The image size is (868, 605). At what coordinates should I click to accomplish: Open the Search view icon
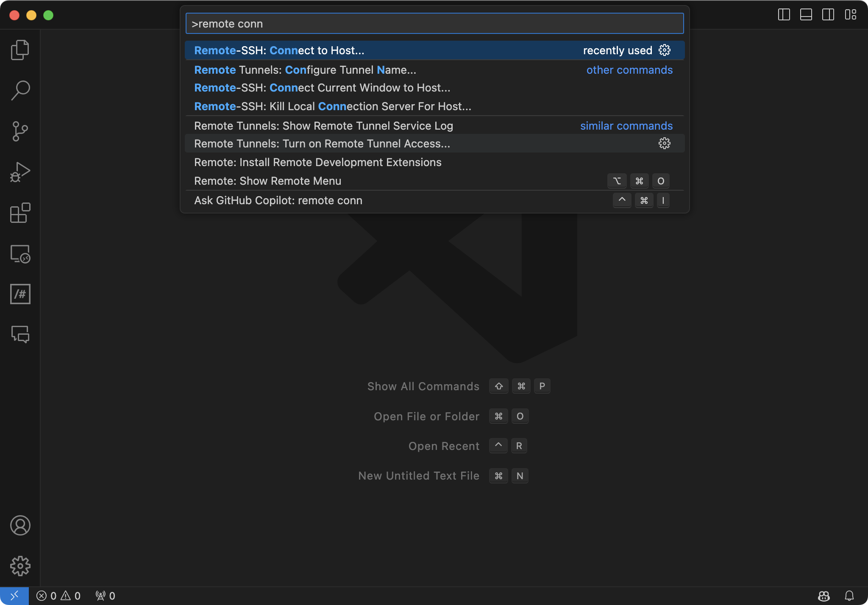[x=20, y=91]
